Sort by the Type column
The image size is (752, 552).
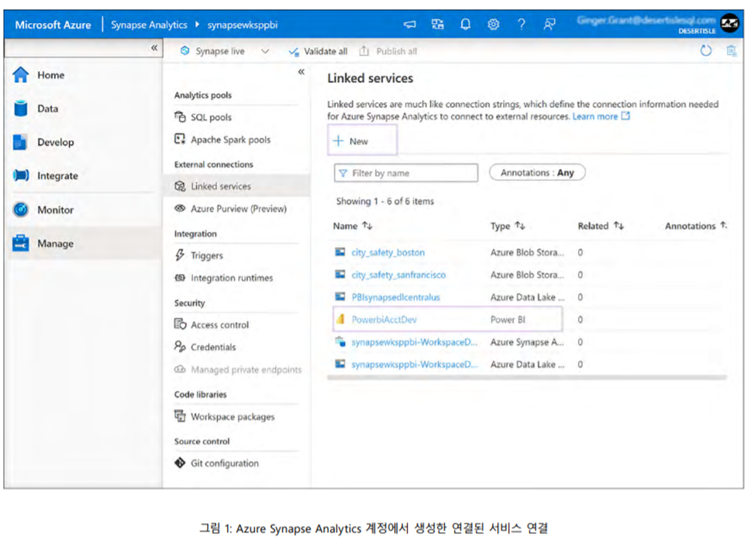(507, 226)
